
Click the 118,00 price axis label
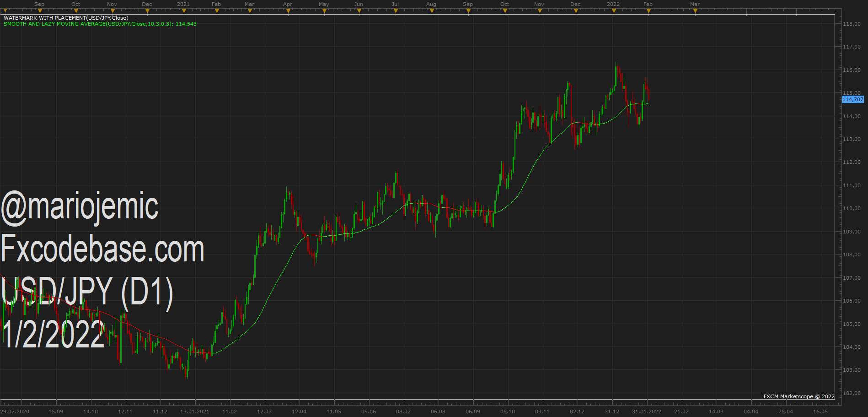click(x=852, y=24)
